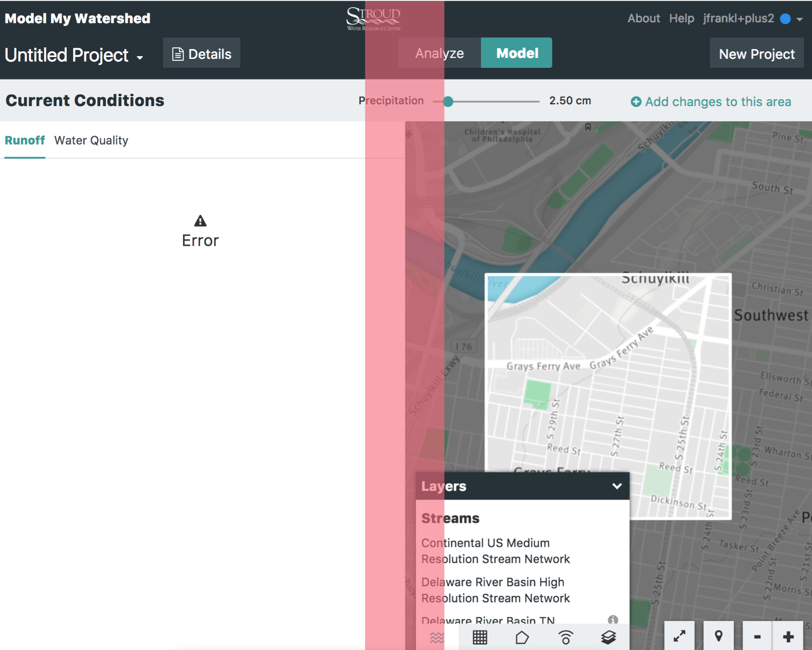812x650 pixels.
Task: Open the coverage grid layers panel
Action: (479, 637)
